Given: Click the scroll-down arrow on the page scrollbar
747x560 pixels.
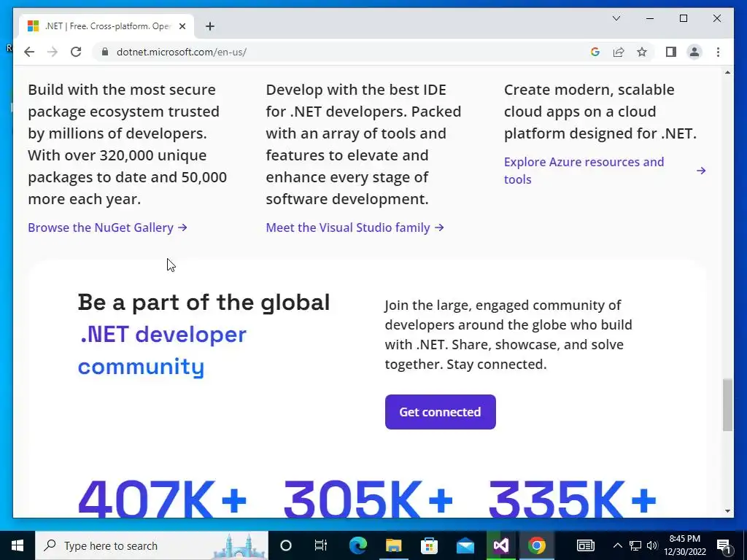Looking at the screenshot, I should [x=727, y=511].
